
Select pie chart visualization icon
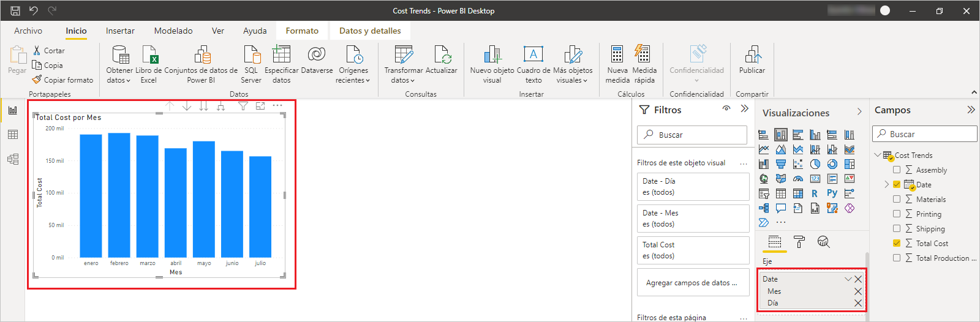tap(815, 164)
